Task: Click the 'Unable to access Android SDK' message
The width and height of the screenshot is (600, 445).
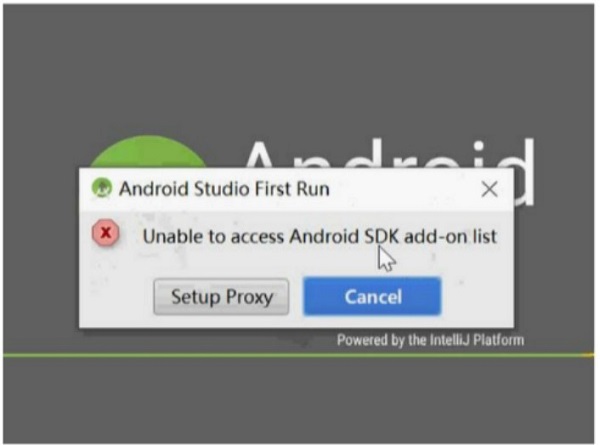Action: (x=320, y=236)
